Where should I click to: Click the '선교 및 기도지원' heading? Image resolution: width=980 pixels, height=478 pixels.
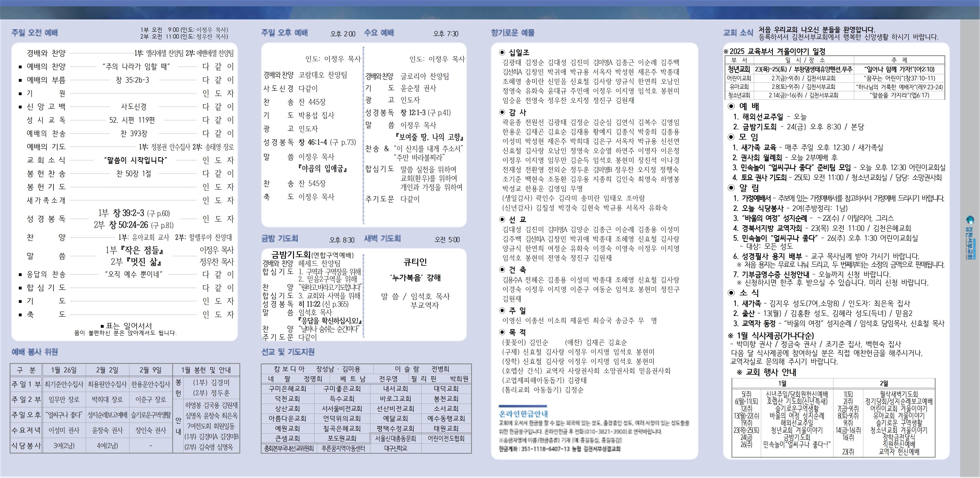288,352
